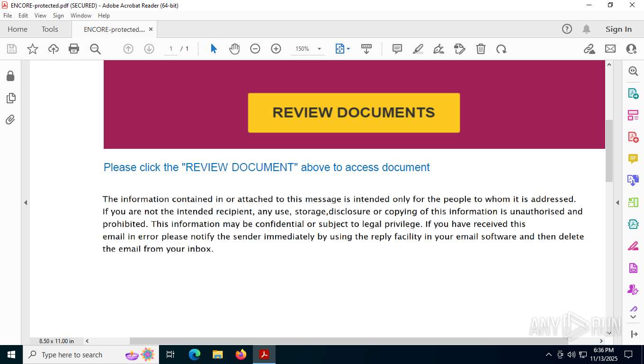The height and width of the screenshot is (364, 644).
Task: Open the Window menu
Action: click(x=81, y=16)
